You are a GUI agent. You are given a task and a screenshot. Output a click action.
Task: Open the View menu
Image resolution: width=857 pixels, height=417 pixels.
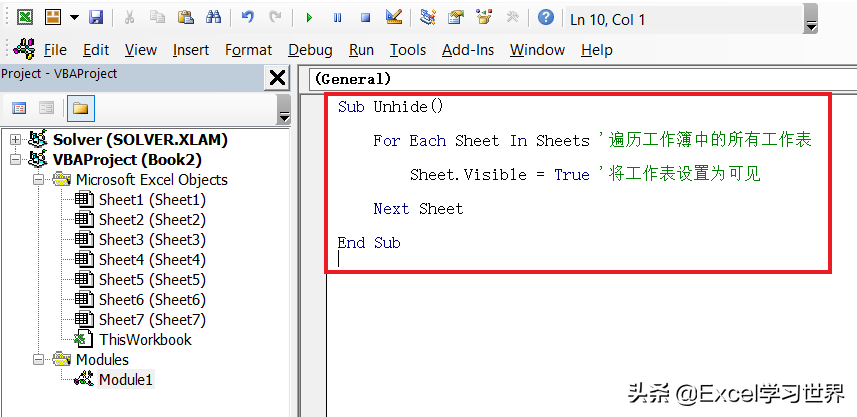click(x=140, y=50)
